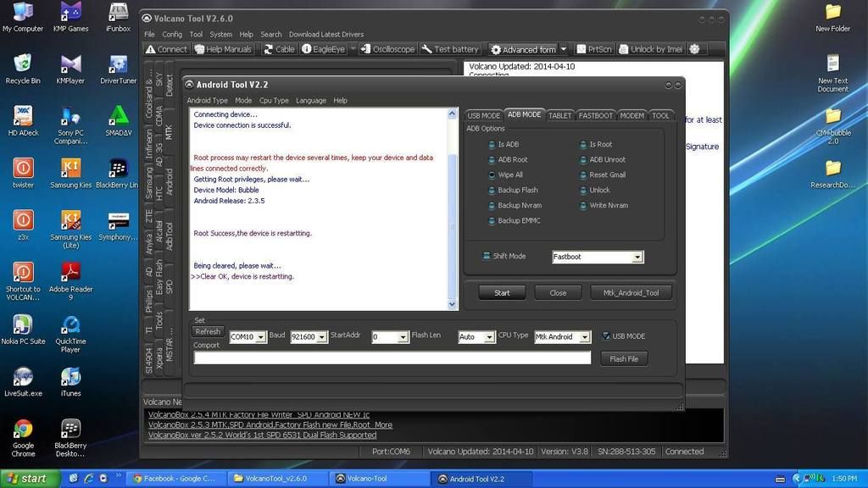Open the Cpu Type menu
868x488 pixels.
click(273, 101)
